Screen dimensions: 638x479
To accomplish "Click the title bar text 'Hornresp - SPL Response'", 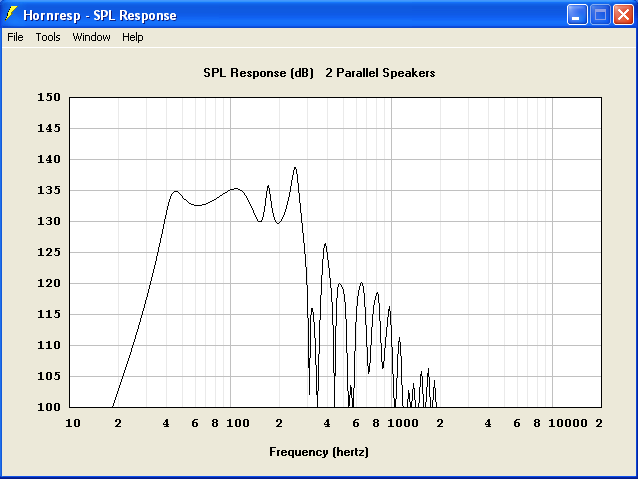I will pyautogui.click(x=100, y=15).
